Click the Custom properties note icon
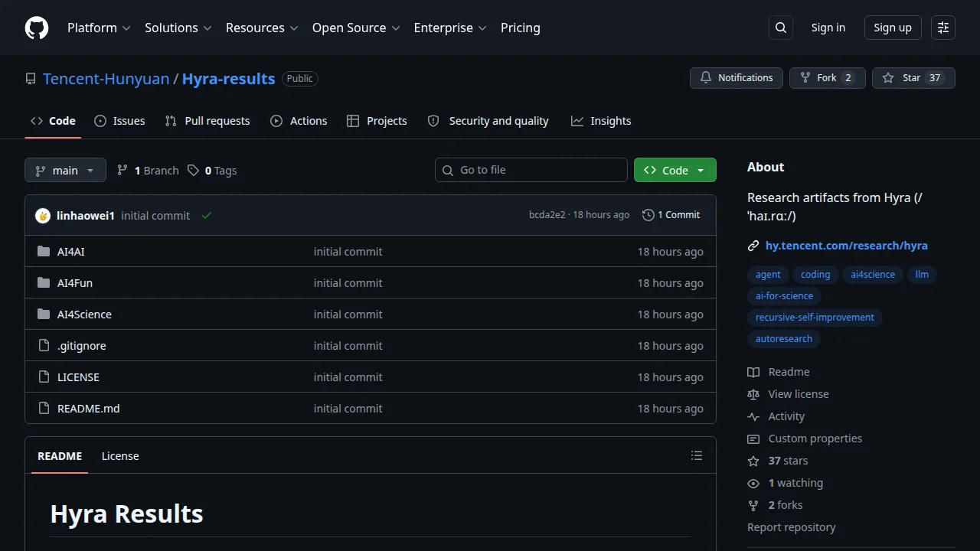 [753, 439]
